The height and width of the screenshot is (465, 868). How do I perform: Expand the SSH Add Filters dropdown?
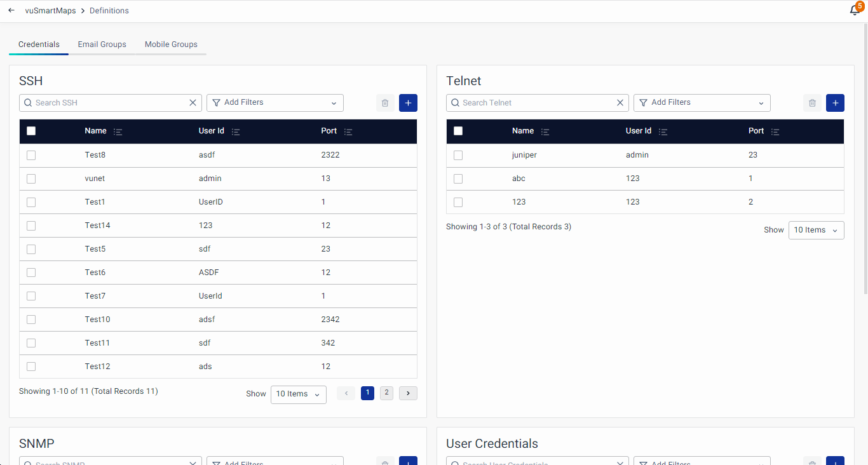tap(275, 103)
